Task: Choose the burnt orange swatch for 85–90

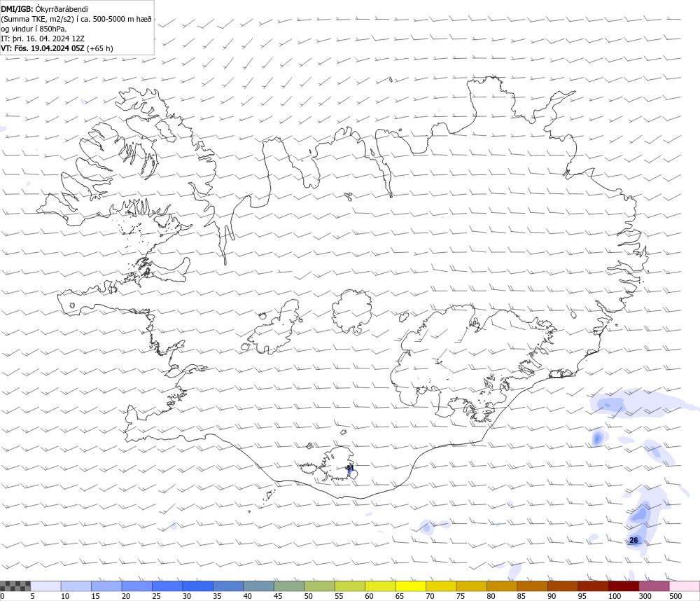Action: pyautogui.click(x=532, y=586)
